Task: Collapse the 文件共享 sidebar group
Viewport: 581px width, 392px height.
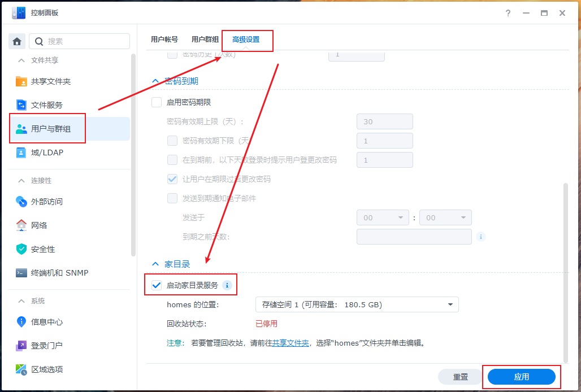Action: click(21, 60)
